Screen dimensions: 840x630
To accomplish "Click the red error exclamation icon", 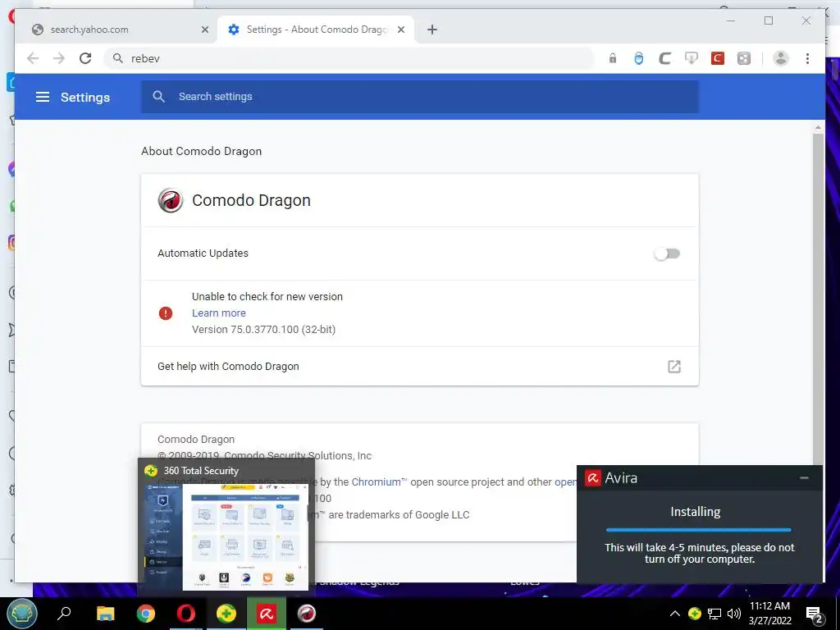I will pyautogui.click(x=166, y=313).
